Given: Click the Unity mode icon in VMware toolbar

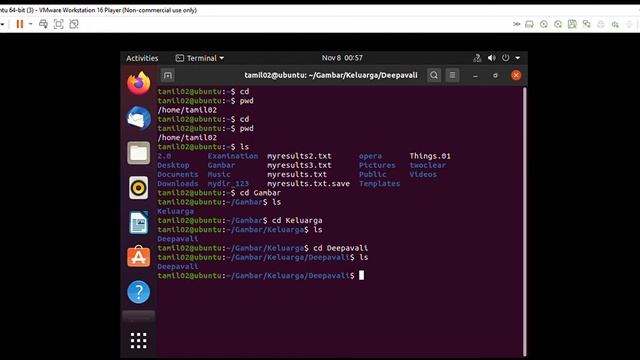Looking at the screenshot, I should click(x=74, y=24).
